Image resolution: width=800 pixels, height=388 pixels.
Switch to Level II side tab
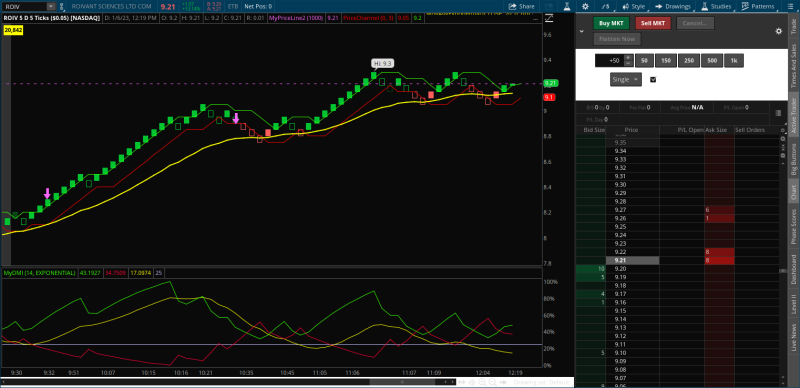pos(793,303)
